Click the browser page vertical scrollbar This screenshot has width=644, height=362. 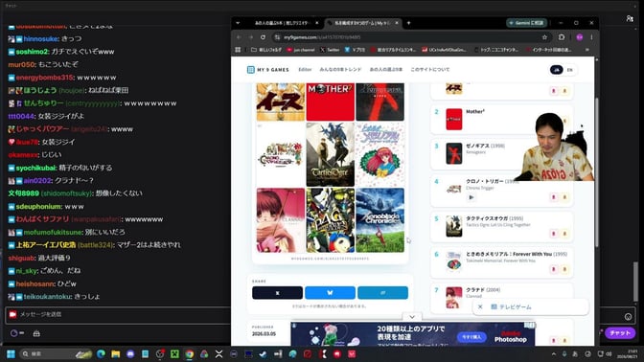tap(596, 172)
